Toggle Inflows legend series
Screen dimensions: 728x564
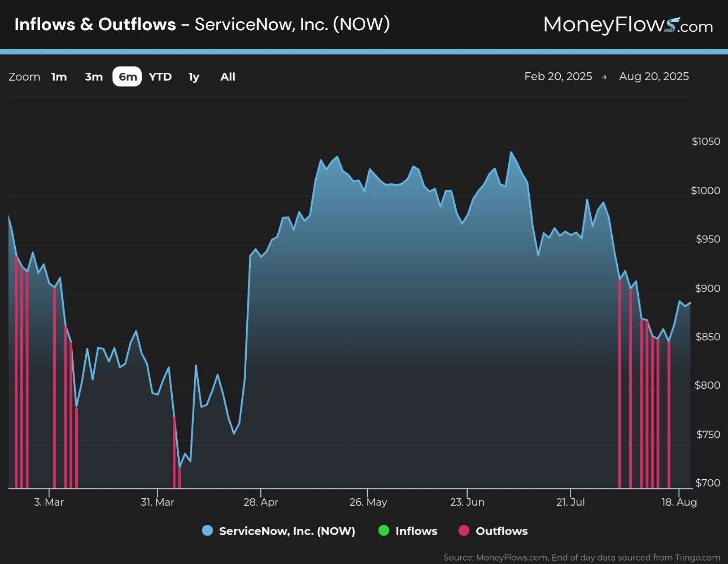408,531
